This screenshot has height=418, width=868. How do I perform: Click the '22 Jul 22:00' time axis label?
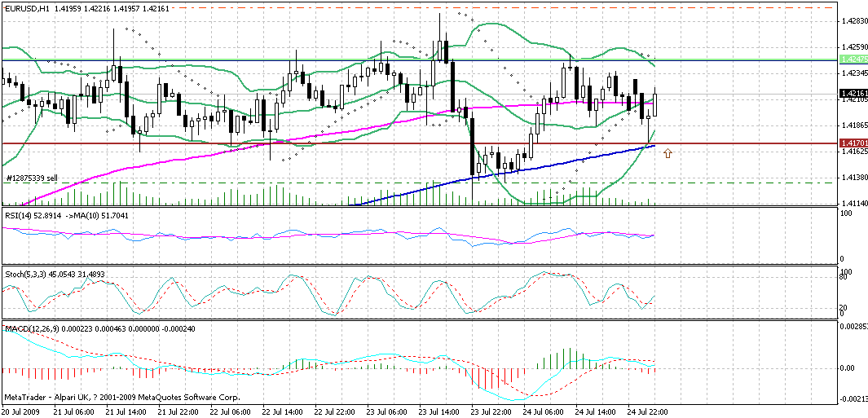pyautogui.click(x=334, y=412)
